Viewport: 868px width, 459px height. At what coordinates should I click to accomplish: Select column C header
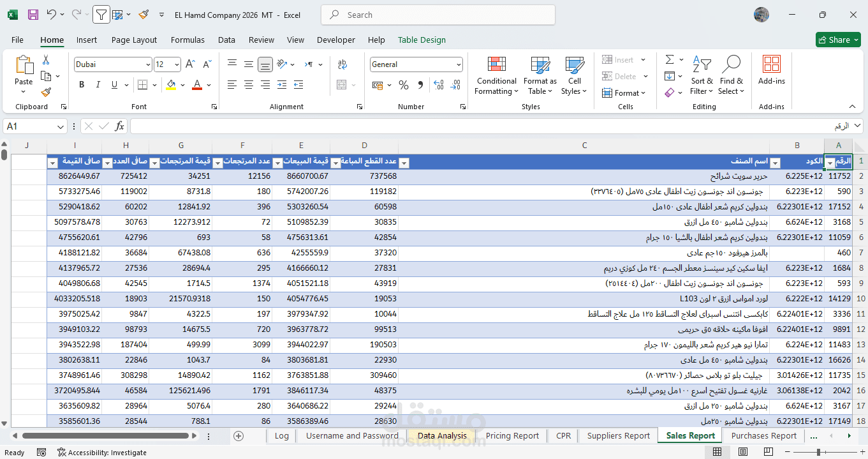[584, 146]
